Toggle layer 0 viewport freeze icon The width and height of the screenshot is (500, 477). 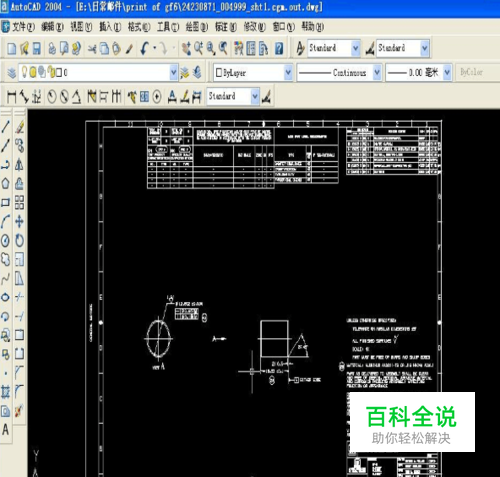click(42, 72)
